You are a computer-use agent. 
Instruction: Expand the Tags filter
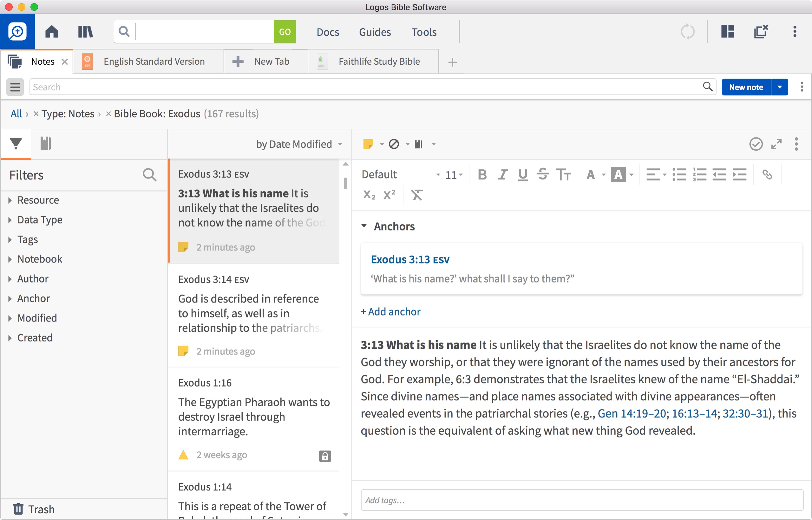[10, 239]
